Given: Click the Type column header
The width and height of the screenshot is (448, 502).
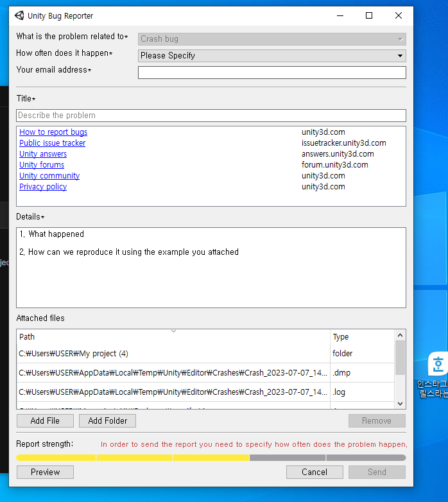Looking at the screenshot, I should [362, 337].
